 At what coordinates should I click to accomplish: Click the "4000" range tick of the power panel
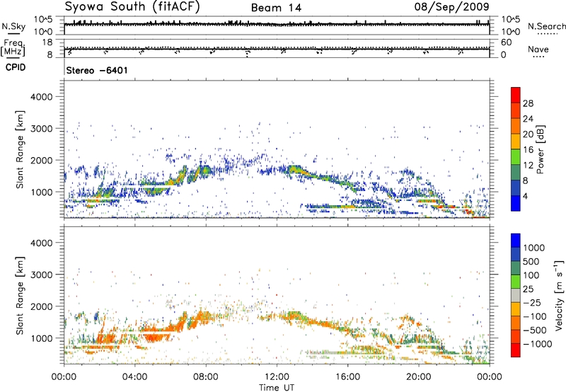41,97
